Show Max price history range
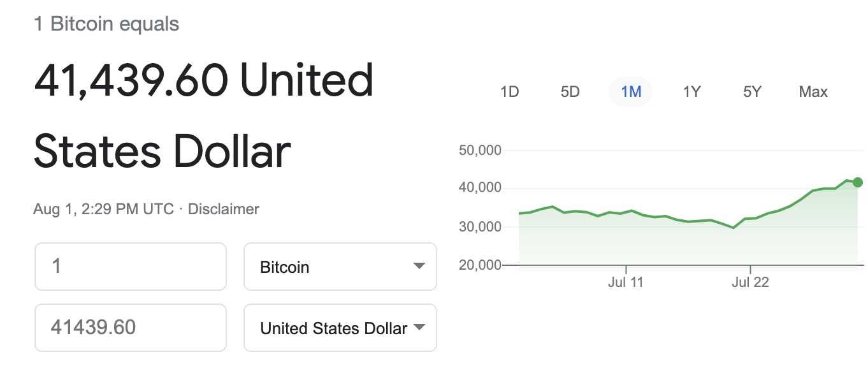The height and width of the screenshot is (366, 868). (813, 92)
